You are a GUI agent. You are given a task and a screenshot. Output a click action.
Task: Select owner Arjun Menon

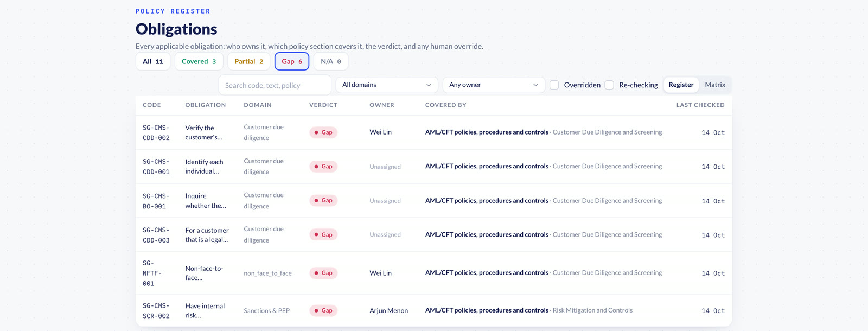(389, 311)
